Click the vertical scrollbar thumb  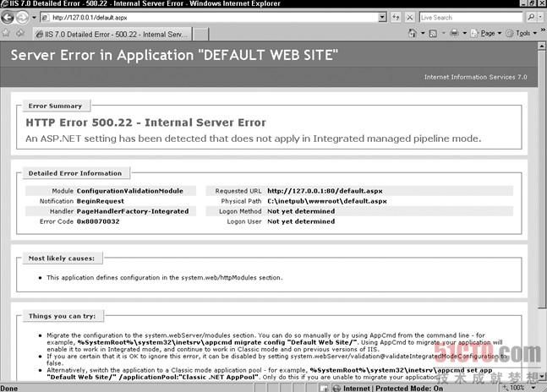(542, 179)
